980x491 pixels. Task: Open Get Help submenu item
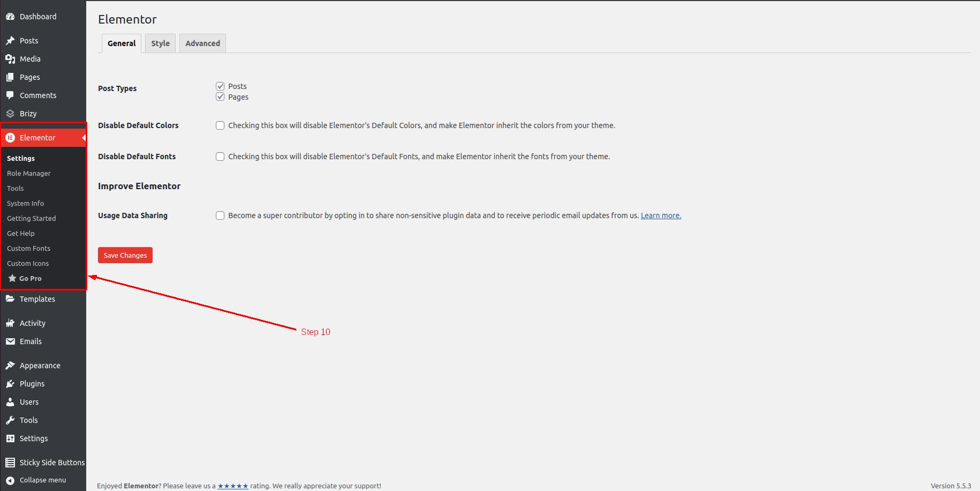pos(21,233)
